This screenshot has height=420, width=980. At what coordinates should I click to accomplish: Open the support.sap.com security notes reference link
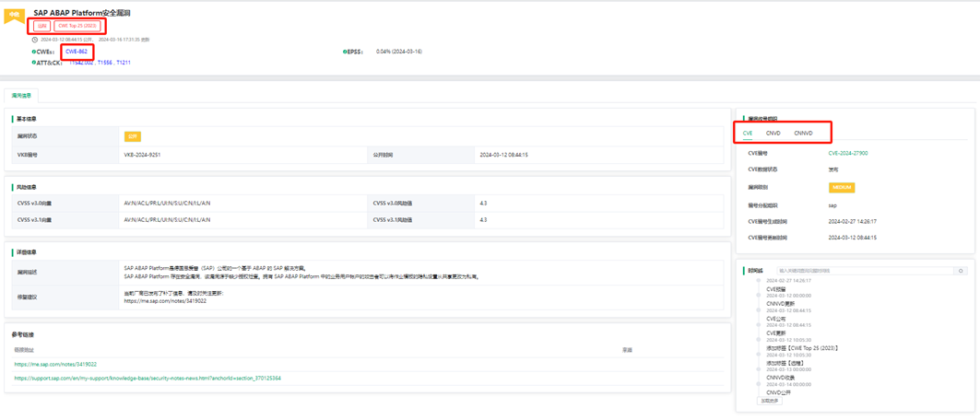tap(148, 379)
